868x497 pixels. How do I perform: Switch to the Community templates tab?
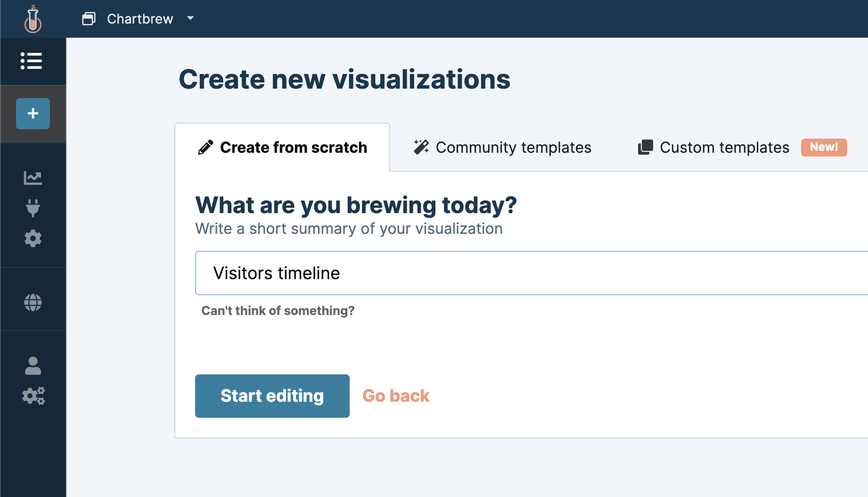(502, 148)
